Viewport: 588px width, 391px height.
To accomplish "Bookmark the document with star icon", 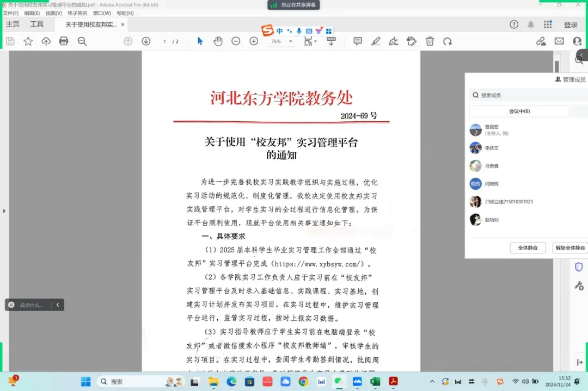I will tap(28, 41).
